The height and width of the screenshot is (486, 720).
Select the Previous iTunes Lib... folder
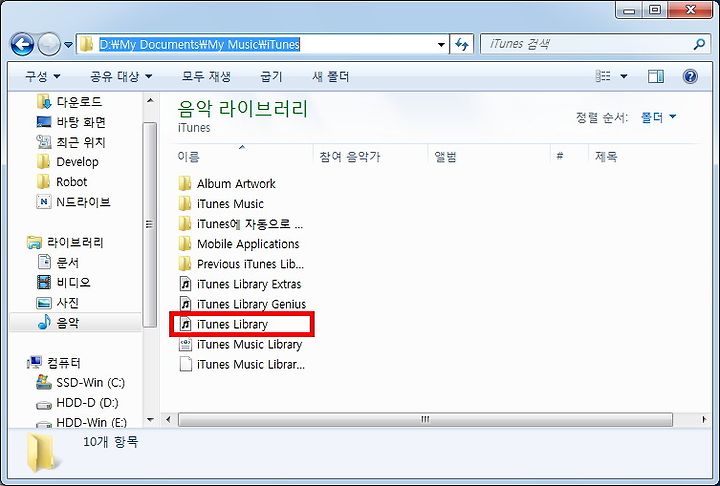[241, 265]
